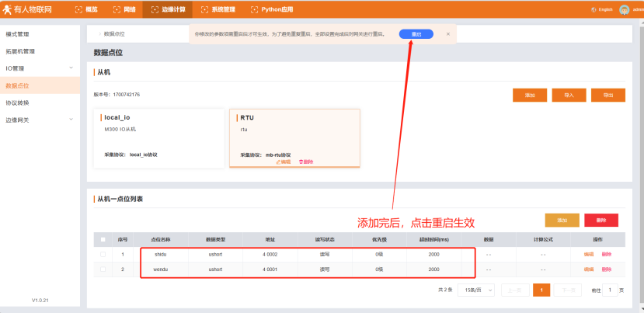Click the 导入 import button
This screenshot has width=644, height=313.
pos(569,95)
